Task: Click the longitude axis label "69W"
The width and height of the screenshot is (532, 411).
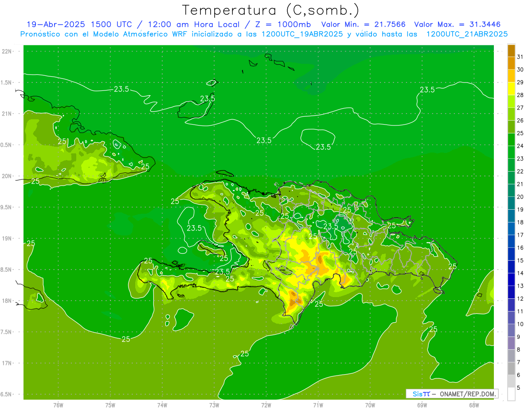Action: pyautogui.click(x=422, y=405)
